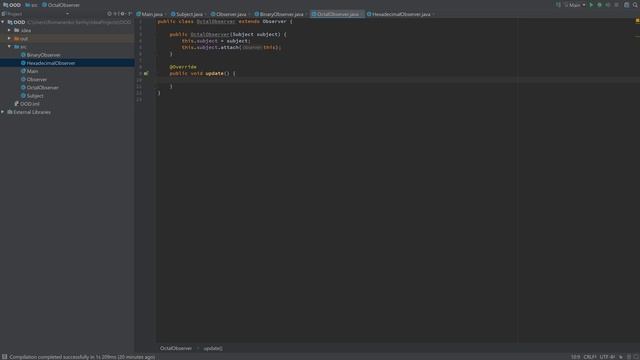The image size is (640, 360).
Task: Switch to the Main.java tab
Action: pos(151,14)
